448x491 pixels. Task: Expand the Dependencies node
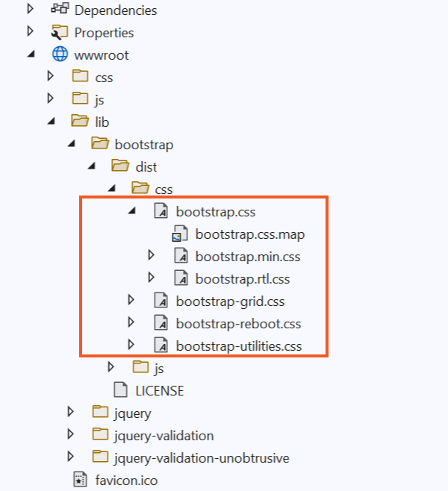click(30, 9)
